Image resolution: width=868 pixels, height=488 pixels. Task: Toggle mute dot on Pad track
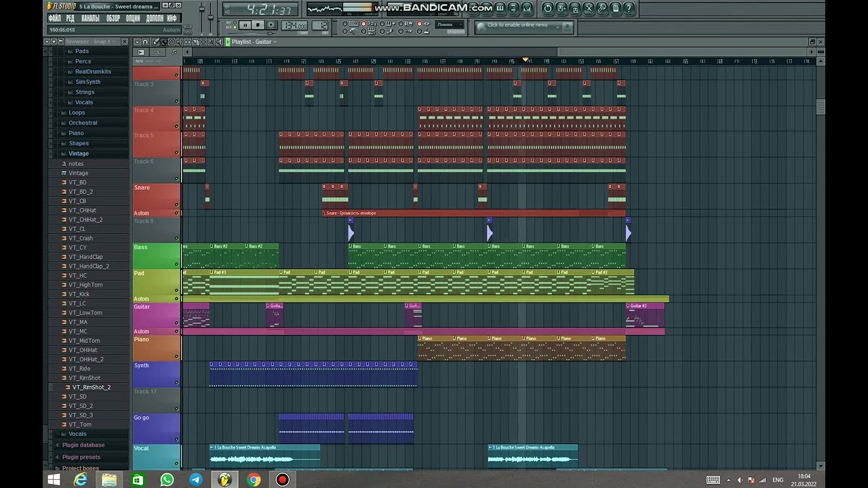[177, 290]
